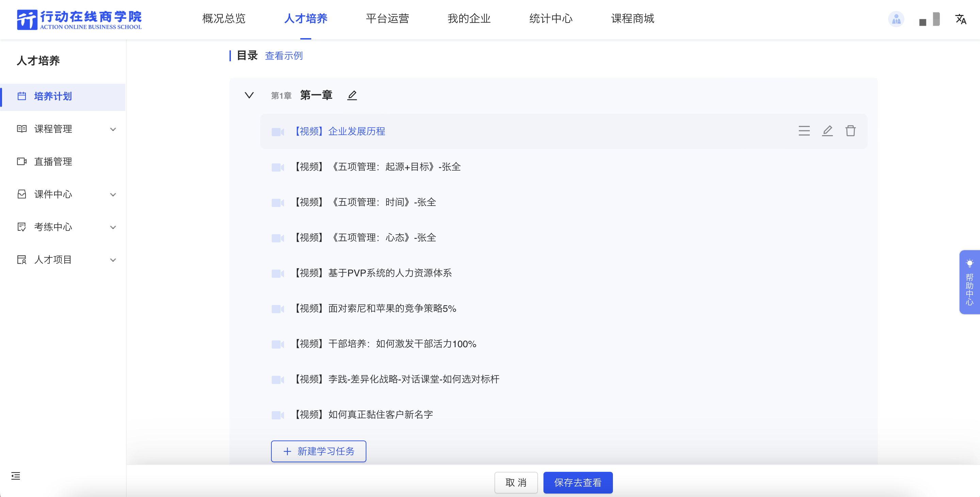Screen dimensions: 980x497
Task: Edit the 第一章 chapter title pencil icon
Action: (352, 95)
